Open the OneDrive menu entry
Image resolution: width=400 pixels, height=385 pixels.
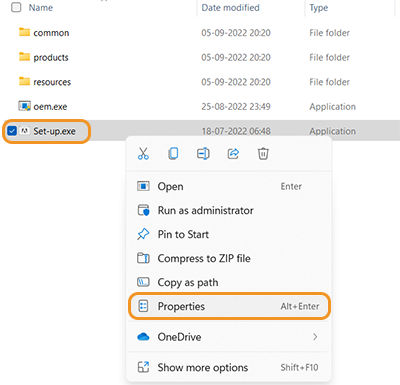229,337
